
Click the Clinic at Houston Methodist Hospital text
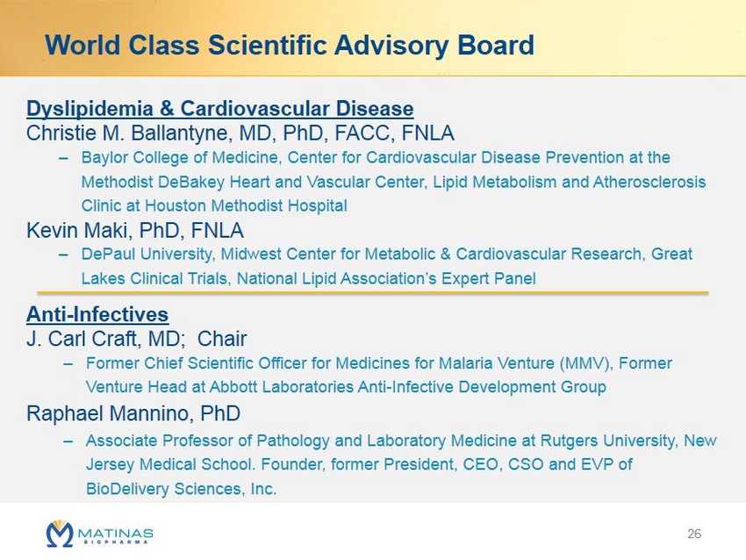[x=214, y=206]
